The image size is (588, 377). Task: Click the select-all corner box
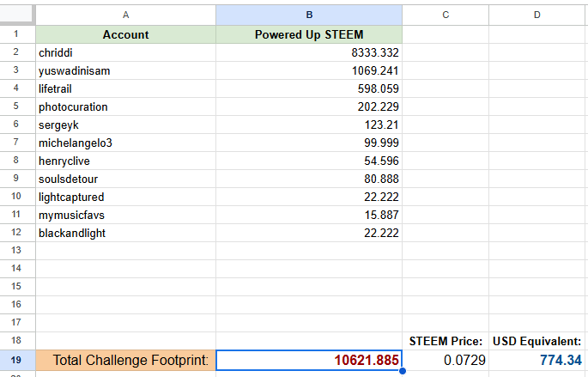(x=17, y=15)
